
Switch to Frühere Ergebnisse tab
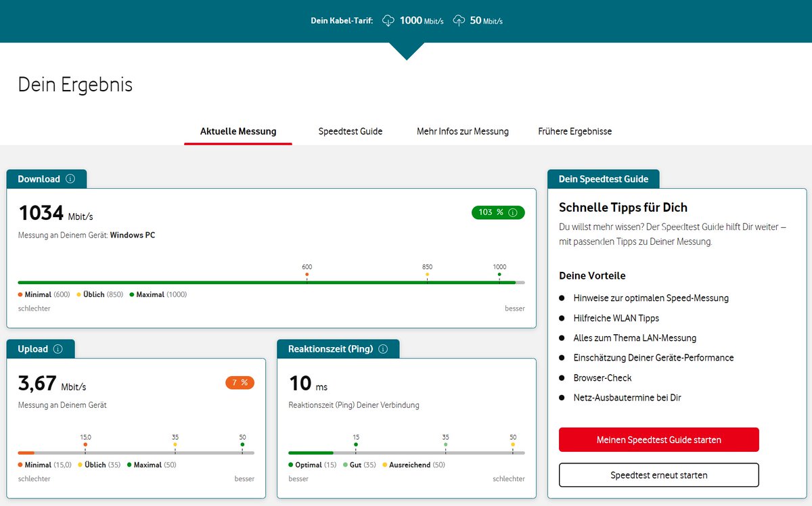[x=575, y=131]
